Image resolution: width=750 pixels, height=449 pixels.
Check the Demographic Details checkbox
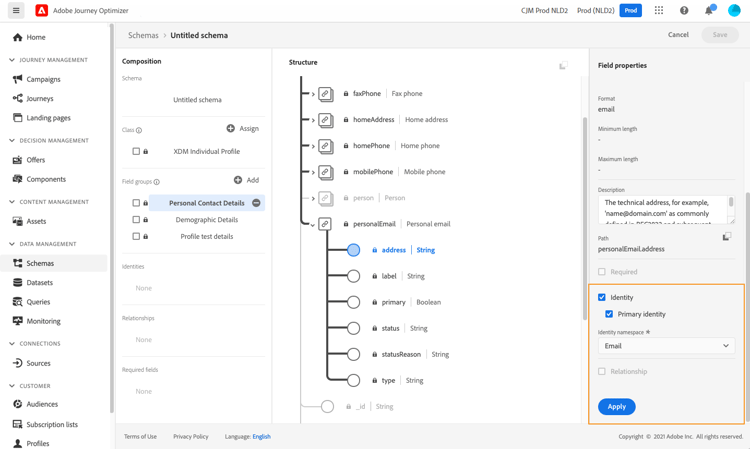[x=136, y=220]
